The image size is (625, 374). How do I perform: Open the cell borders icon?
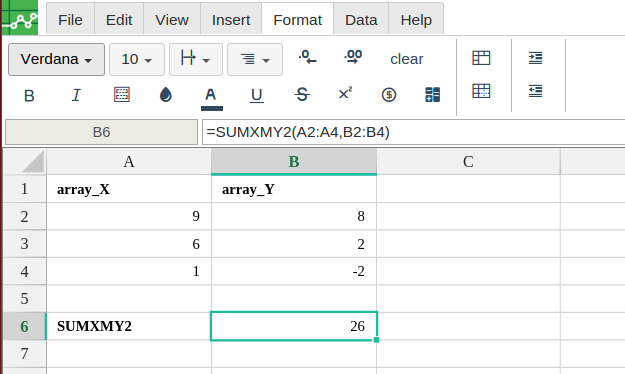point(122,95)
